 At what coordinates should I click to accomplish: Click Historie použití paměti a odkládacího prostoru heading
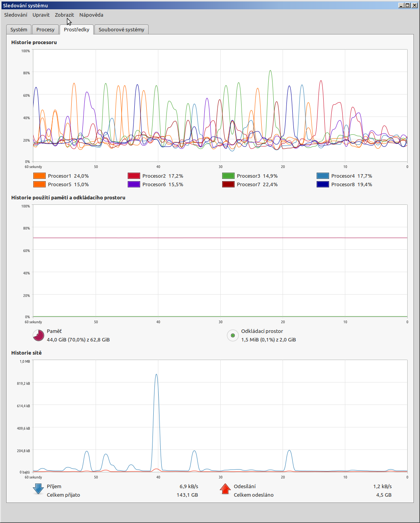pos(68,197)
